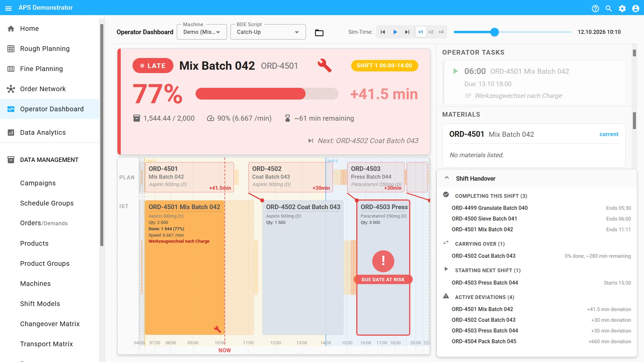Screen dimensions: 644x362
Task: Play the simulation
Action: tap(395, 32)
